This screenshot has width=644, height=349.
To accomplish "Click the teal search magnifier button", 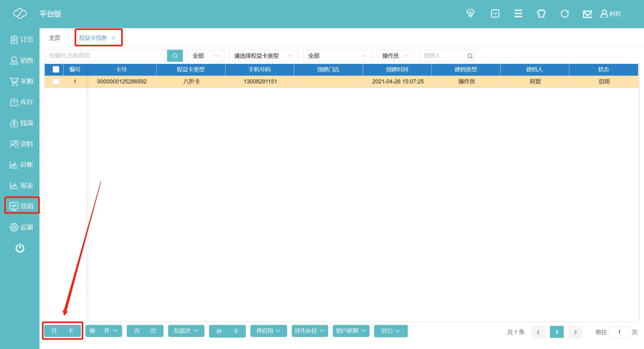I will [x=175, y=56].
